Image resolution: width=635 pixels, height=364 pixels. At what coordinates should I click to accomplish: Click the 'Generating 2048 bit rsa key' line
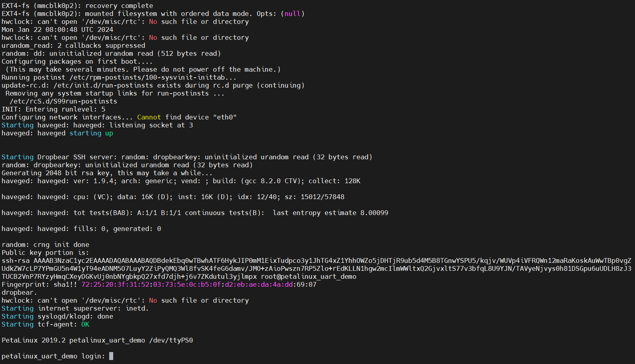(107, 173)
